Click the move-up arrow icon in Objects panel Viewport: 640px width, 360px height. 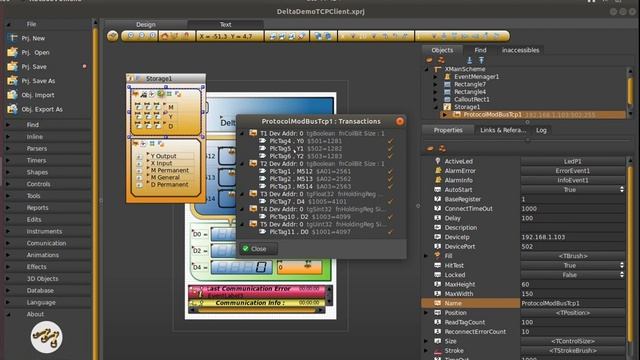[x=481, y=60]
